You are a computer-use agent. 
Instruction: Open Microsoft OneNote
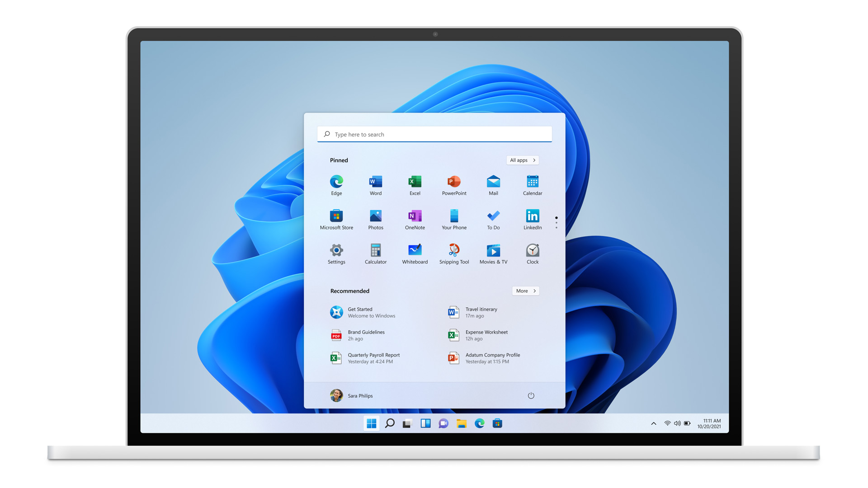coord(414,216)
